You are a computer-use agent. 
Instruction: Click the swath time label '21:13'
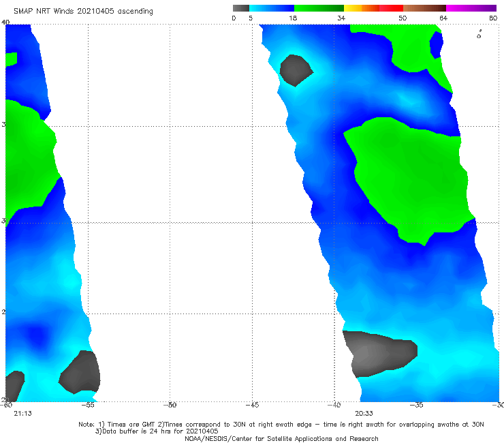[23, 414]
